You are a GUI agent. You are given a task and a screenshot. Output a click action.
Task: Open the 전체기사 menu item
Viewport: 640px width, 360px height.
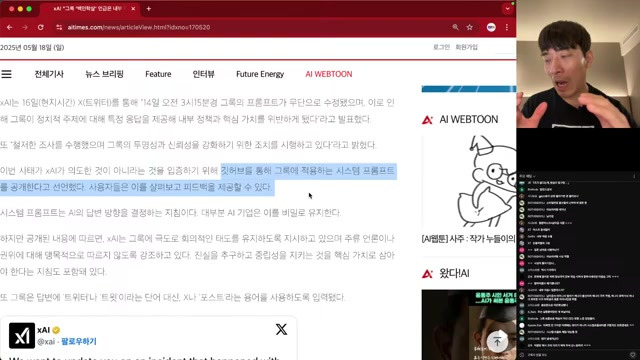click(x=49, y=74)
